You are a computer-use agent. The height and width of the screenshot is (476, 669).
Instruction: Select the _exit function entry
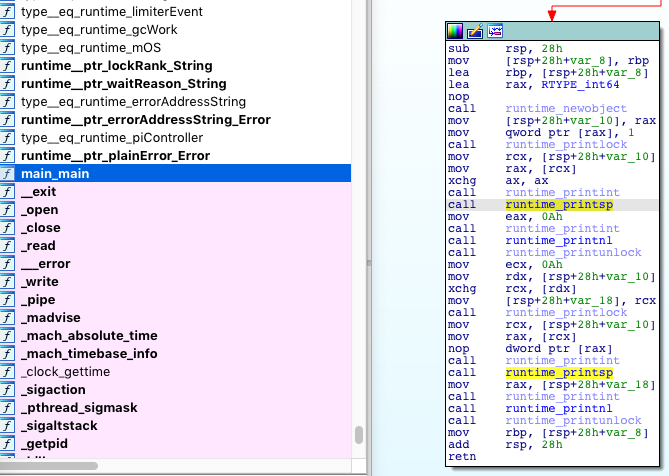tap(175, 192)
